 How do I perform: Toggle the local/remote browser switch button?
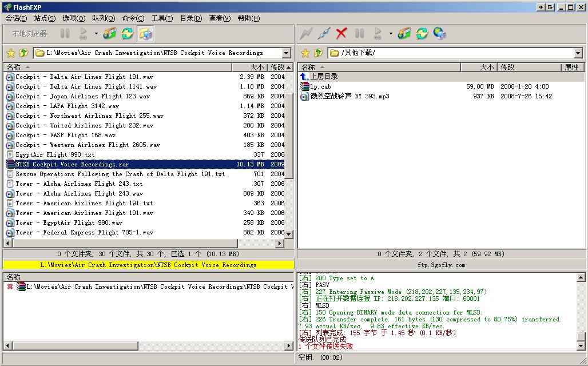point(145,34)
